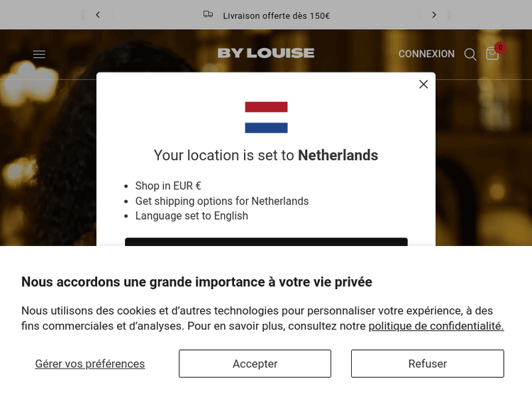Click the 'Livraison offerte dès 150€' announcement
The image size is (532, 399).
(x=276, y=16)
